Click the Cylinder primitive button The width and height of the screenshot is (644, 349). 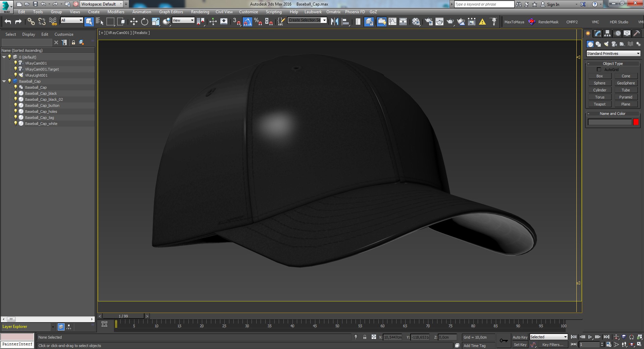coord(599,90)
